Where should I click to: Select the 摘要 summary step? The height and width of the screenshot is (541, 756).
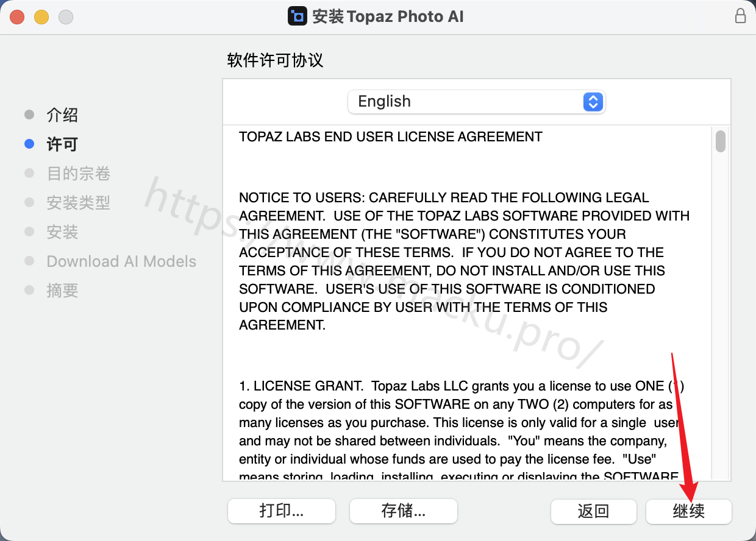[62, 291]
